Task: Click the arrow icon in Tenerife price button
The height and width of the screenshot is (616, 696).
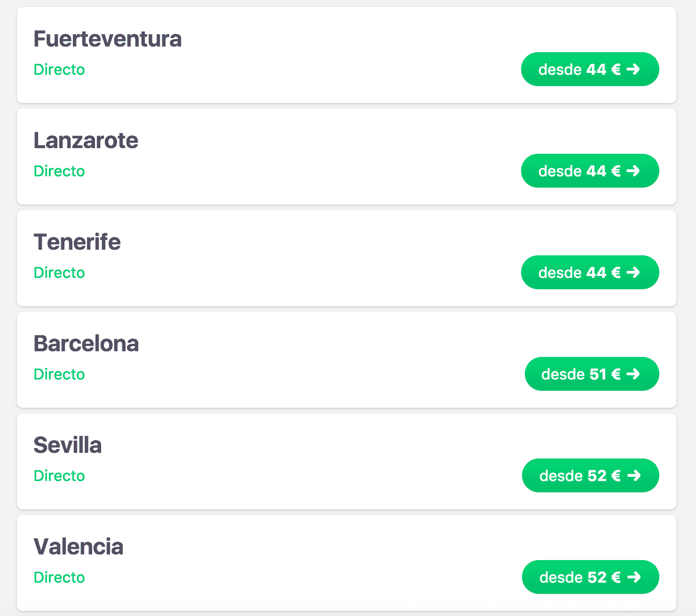Action: [633, 273]
